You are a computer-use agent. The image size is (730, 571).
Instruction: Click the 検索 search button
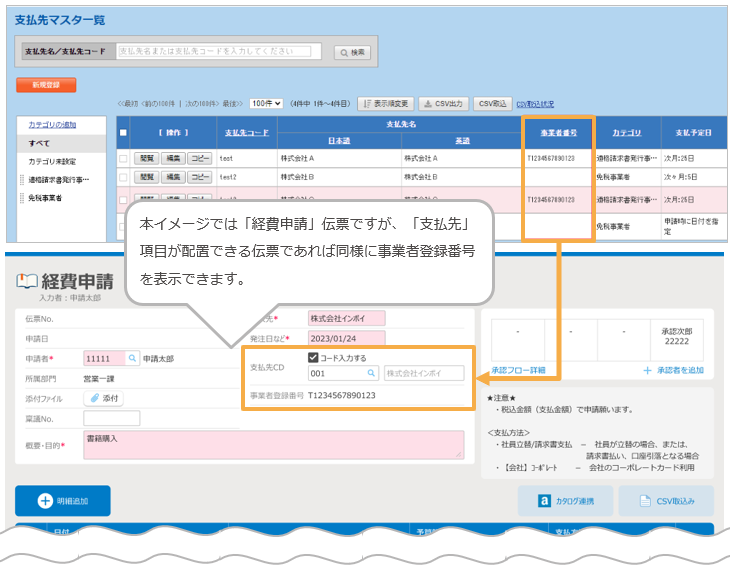353,52
